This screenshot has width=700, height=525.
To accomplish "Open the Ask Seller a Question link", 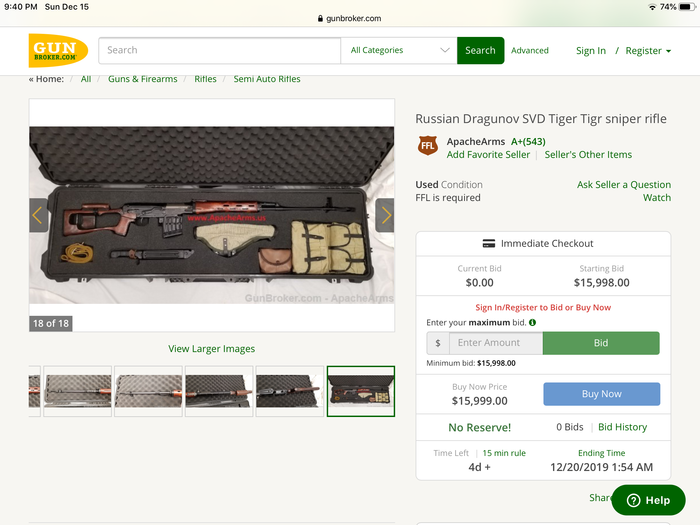I will coord(624,185).
